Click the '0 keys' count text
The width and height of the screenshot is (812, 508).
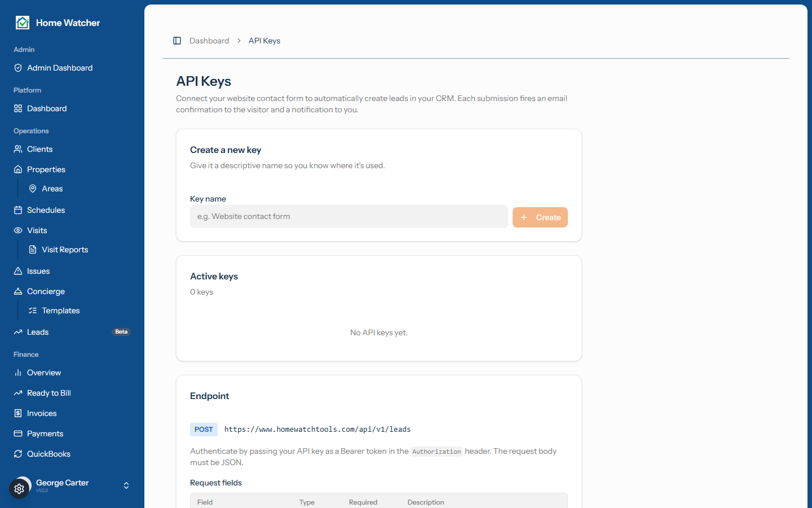201,292
